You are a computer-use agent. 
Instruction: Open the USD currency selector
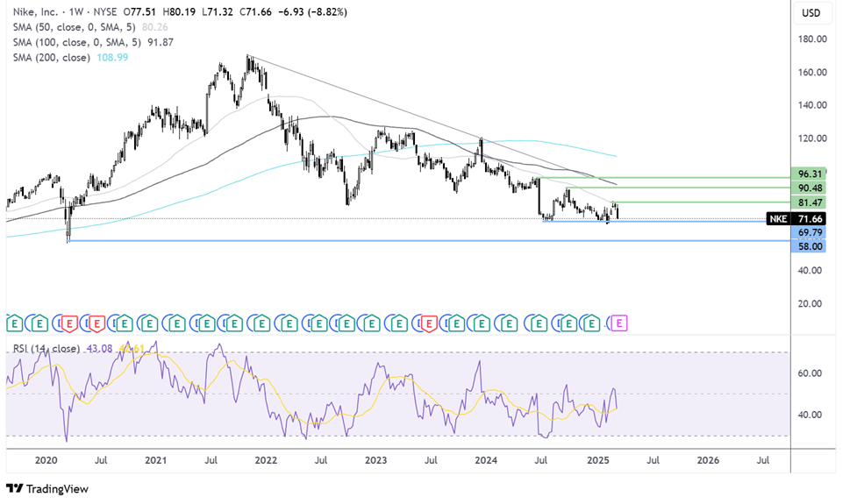click(x=810, y=12)
